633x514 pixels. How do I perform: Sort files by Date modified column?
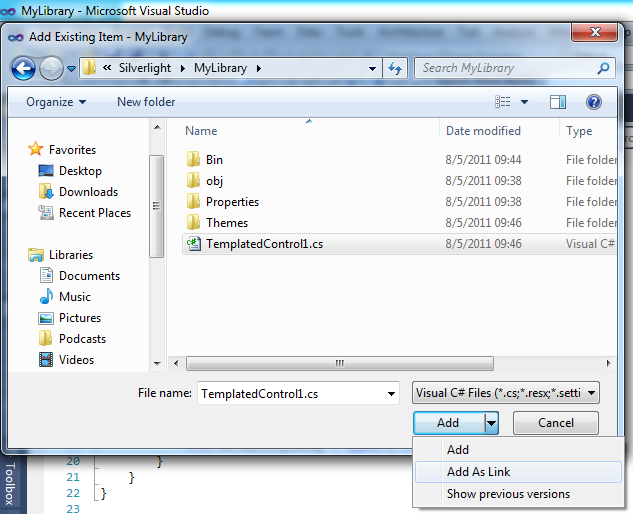[x=499, y=131]
